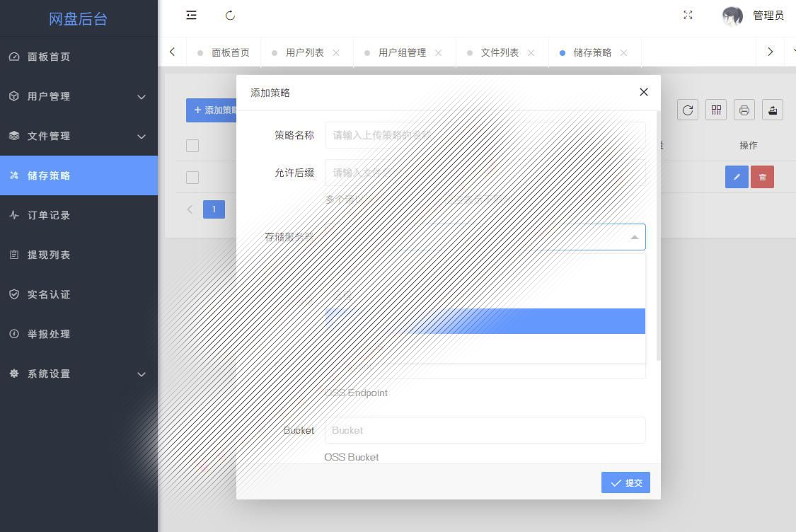Close the 储存策略 tab

[624, 53]
